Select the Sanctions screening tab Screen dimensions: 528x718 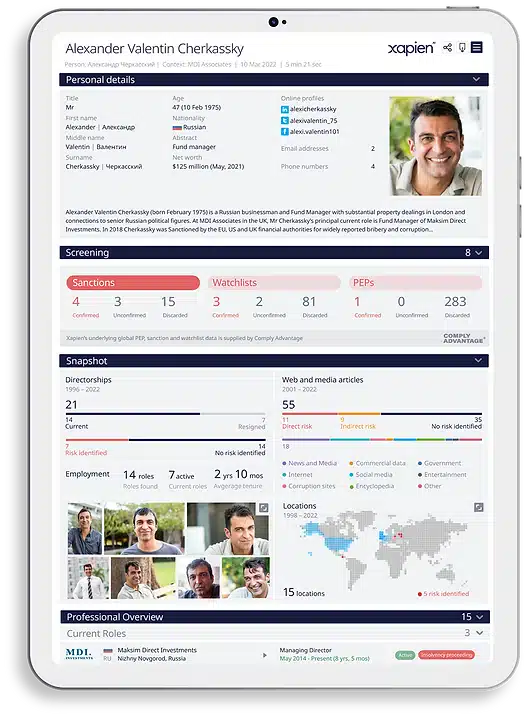click(x=133, y=283)
